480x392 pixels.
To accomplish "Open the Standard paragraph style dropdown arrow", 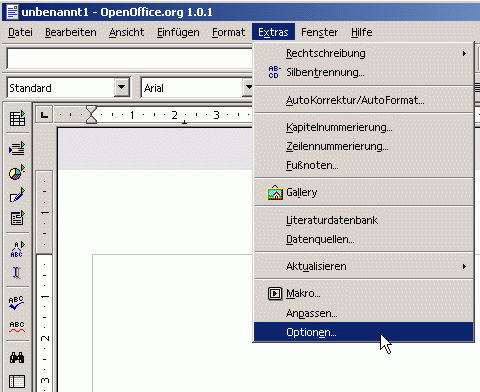I will [122, 88].
